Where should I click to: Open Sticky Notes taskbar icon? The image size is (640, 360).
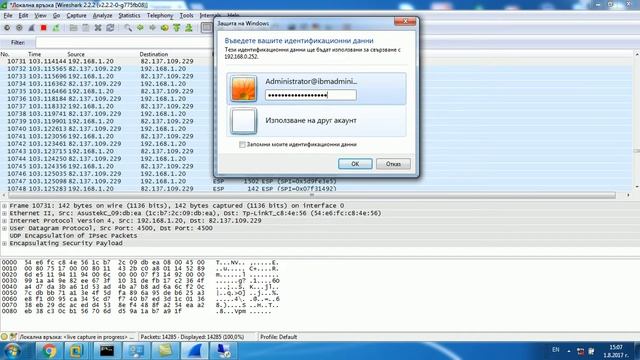(165, 351)
